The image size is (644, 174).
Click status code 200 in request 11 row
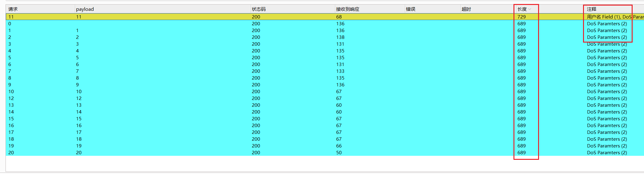point(256,17)
